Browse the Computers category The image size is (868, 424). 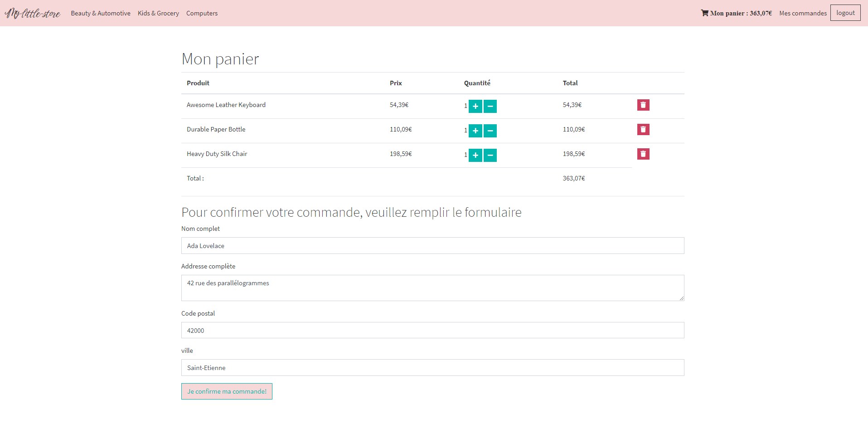click(202, 13)
